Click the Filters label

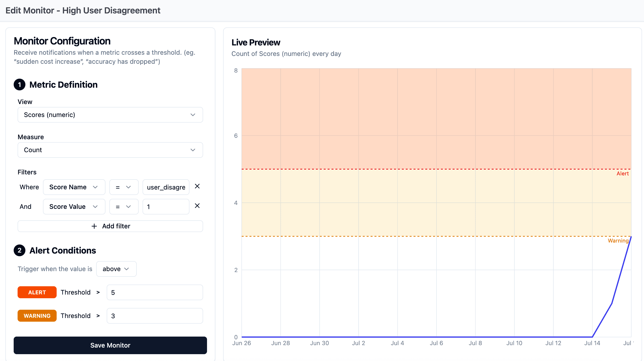[x=27, y=172]
